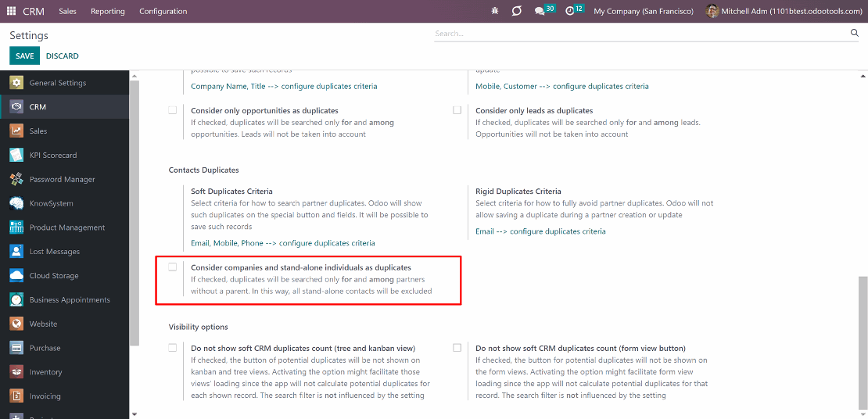Click the Soft Duplicates Criteria title
Image resolution: width=868 pixels, height=419 pixels.
pos(232,191)
